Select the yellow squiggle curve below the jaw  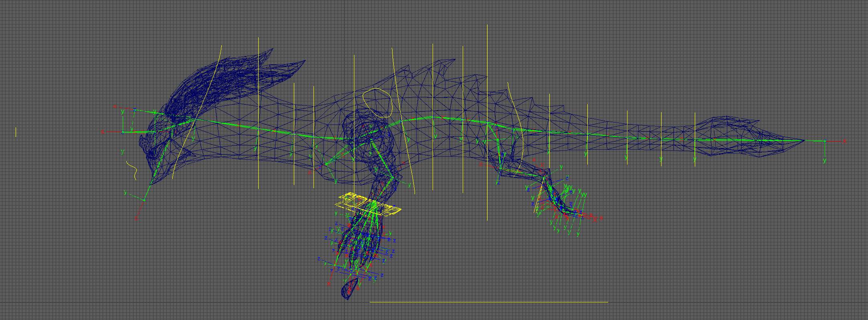pyautogui.click(x=132, y=170)
